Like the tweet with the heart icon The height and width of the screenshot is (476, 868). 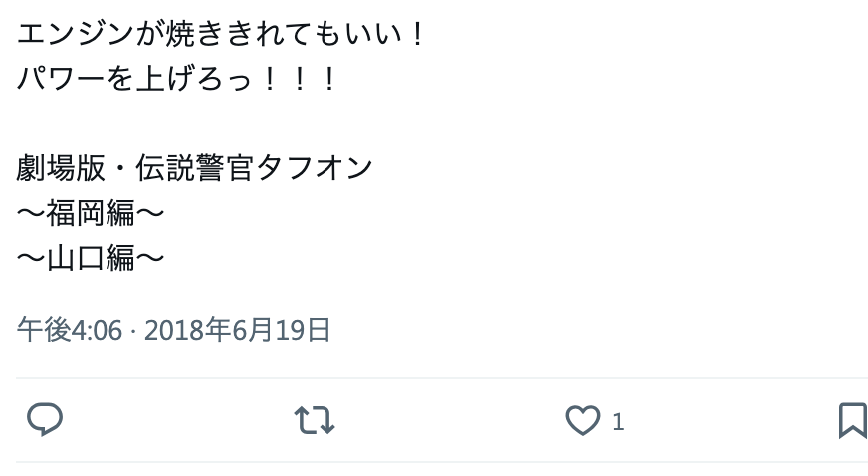[583, 420]
